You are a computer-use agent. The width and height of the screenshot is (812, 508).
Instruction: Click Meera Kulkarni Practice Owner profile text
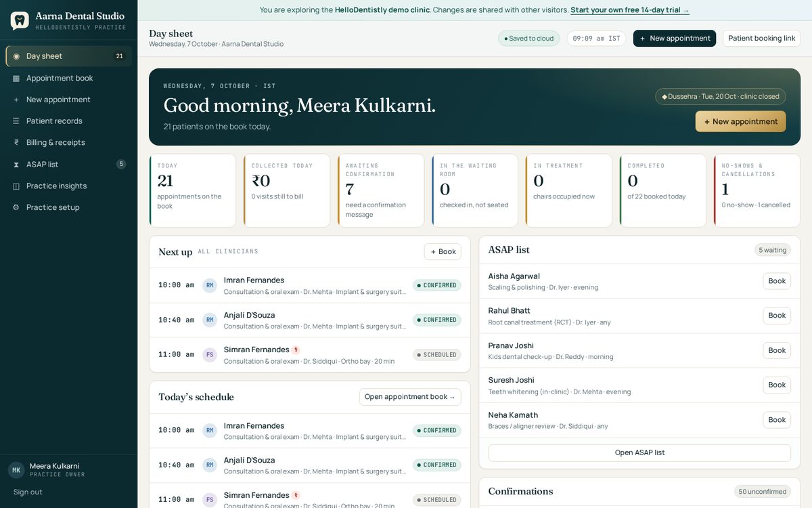point(58,470)
